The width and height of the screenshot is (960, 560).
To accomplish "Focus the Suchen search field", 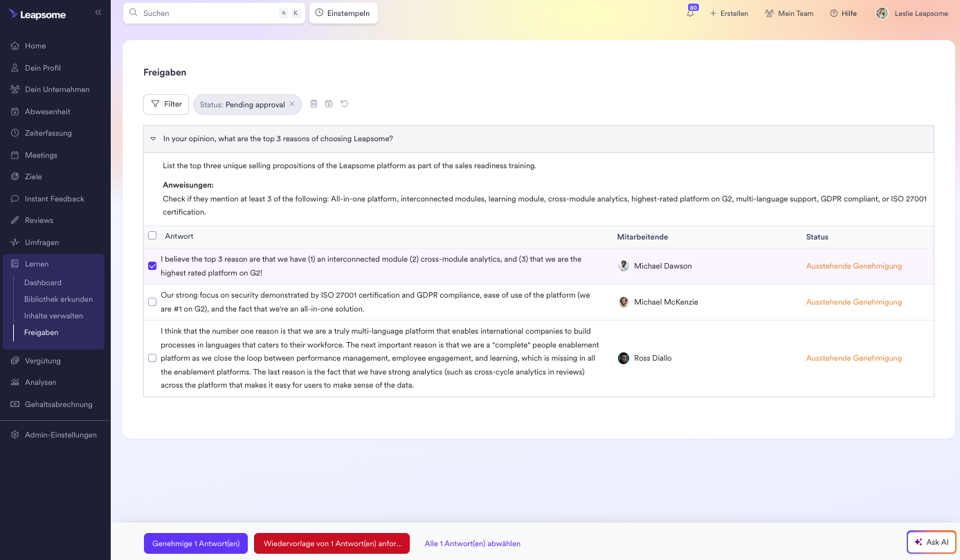I will click(x=214, y=13).
